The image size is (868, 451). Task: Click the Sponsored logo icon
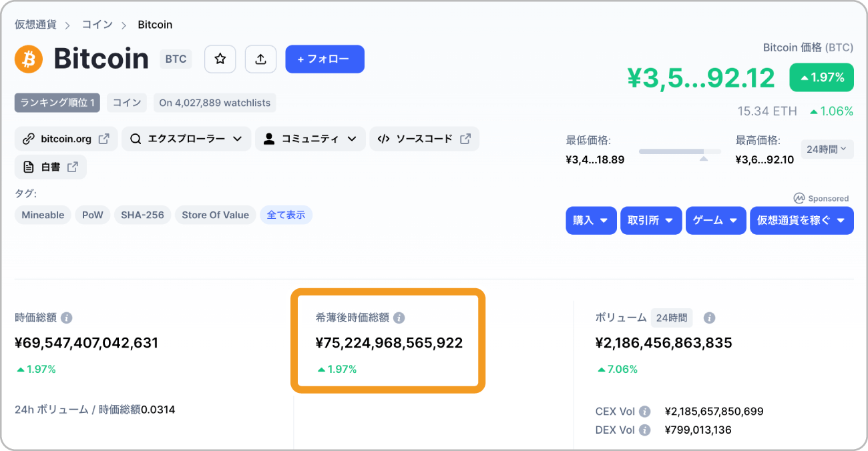pyautogui.click(x=799, y=198)
